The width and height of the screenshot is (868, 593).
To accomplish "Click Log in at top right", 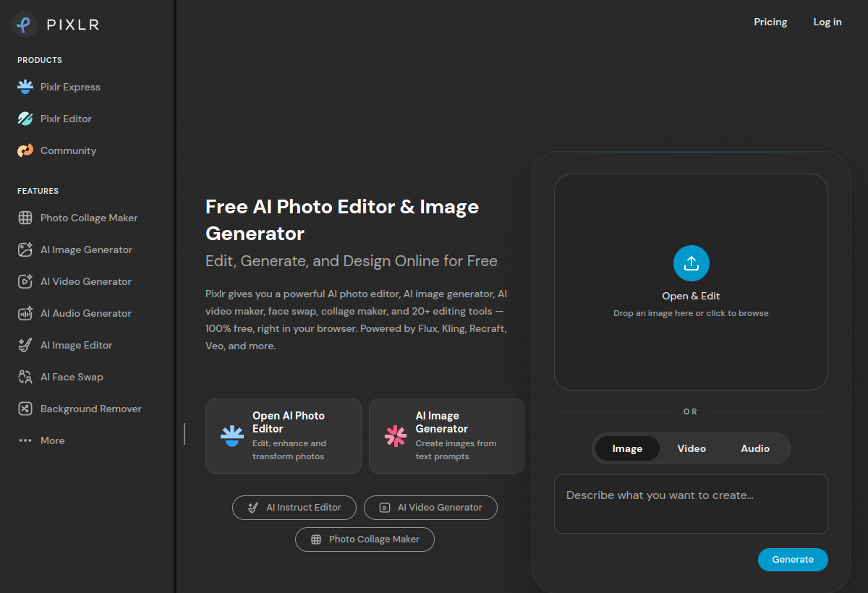I will [827, 22].
